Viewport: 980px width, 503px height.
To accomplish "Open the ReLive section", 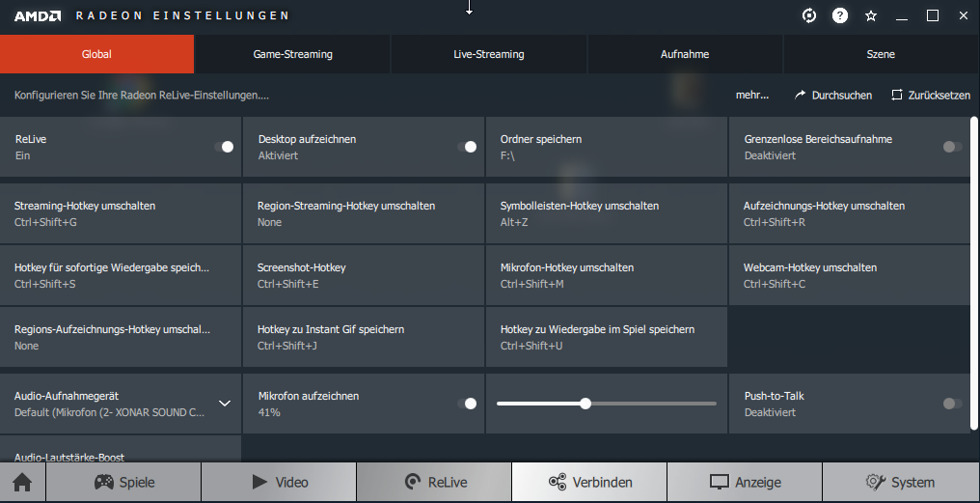I will [434, 483].
